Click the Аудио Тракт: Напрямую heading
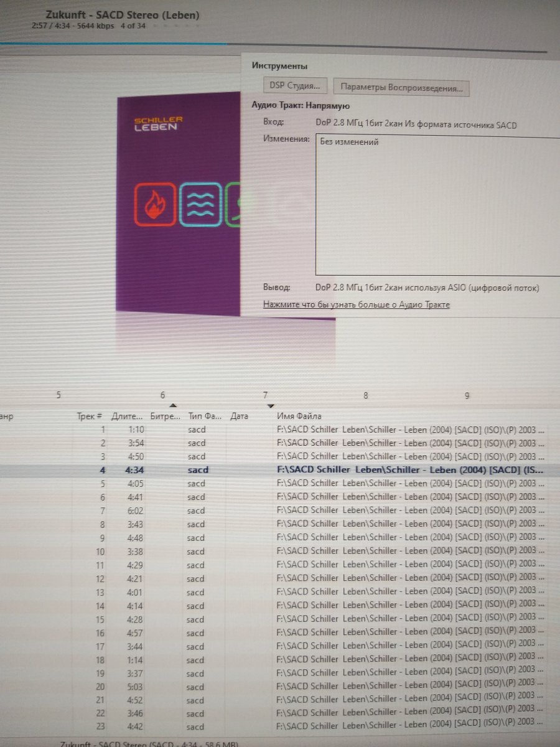Screen dimensions: 560x747 click(x=301, y=106)
